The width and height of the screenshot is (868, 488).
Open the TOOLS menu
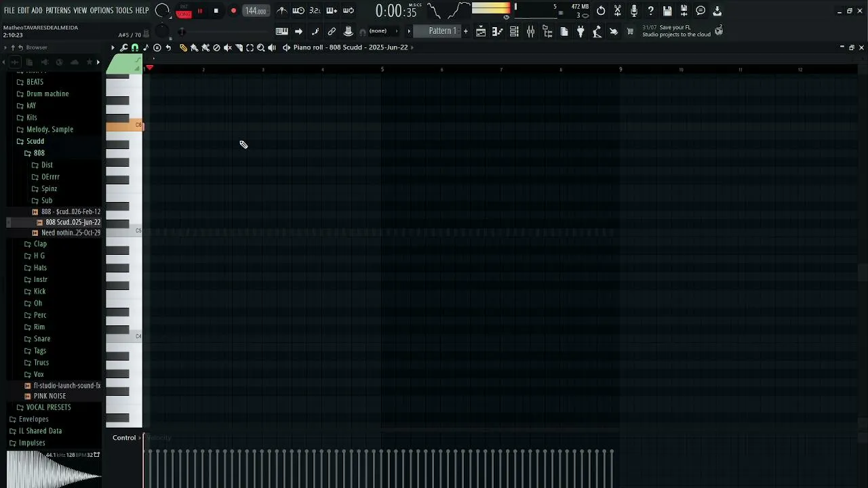pyautogui.click(x=124, y=11)
